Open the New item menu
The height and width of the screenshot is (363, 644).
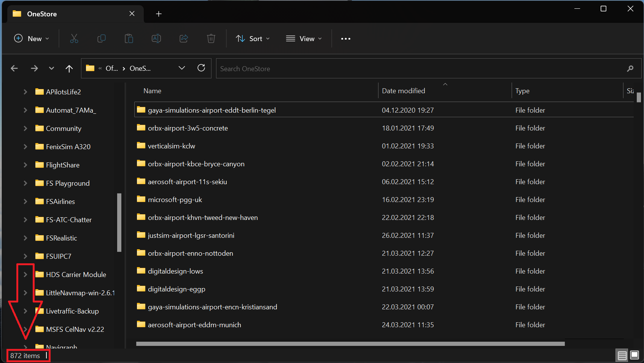32,38
